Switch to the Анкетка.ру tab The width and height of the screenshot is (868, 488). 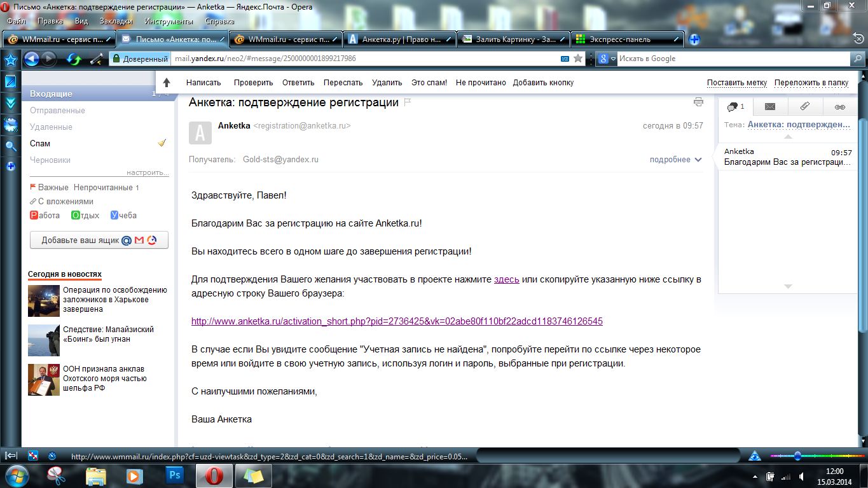[x=400, y=39]
